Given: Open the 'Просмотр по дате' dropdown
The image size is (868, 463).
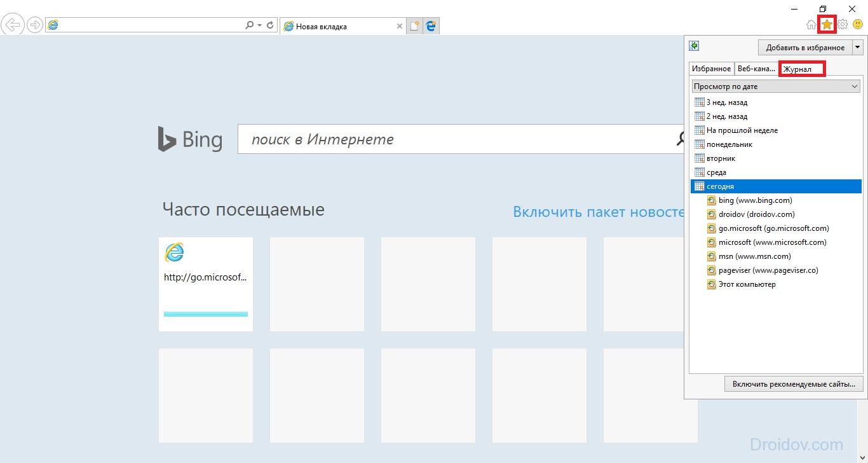Looking at the screenshot, I should [775, 86].
